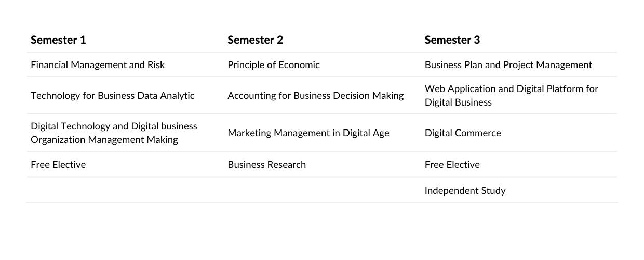Click the text Organization Management Making
The image size is (644, 260).
(104, 139)
